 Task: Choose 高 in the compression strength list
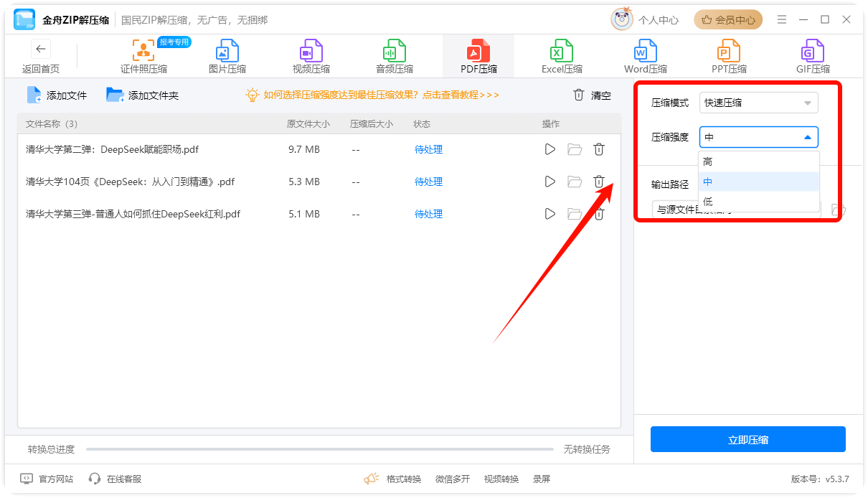tap(758, 161)
